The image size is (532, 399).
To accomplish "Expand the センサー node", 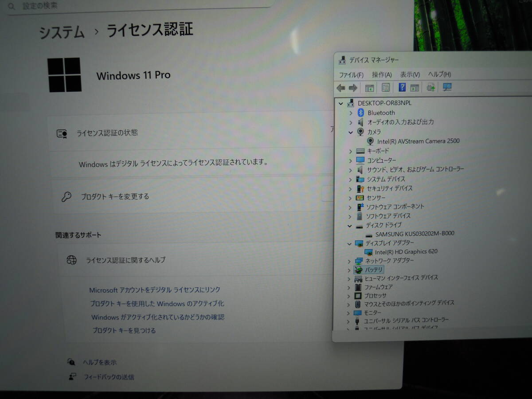I will pyautogui.click(x=350, y=198).
